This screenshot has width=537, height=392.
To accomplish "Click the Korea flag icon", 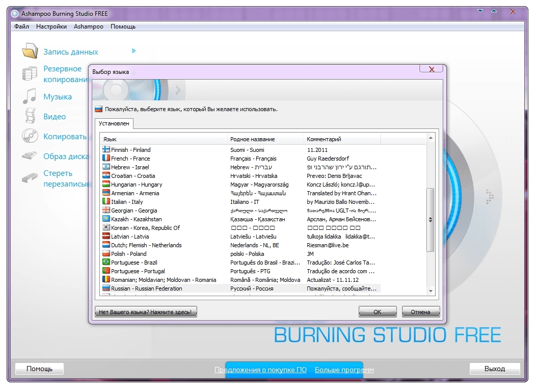I will [106, 227].
